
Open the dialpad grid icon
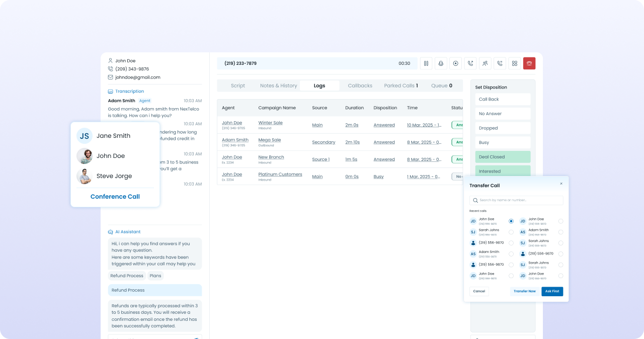pyautogui.click(x=514, y=63)
